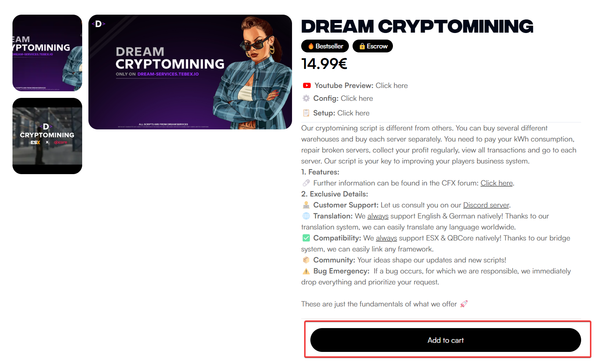Open the Setup 'Click here' link
This screenshot has width=609, height=364.
tap(353, 113)
